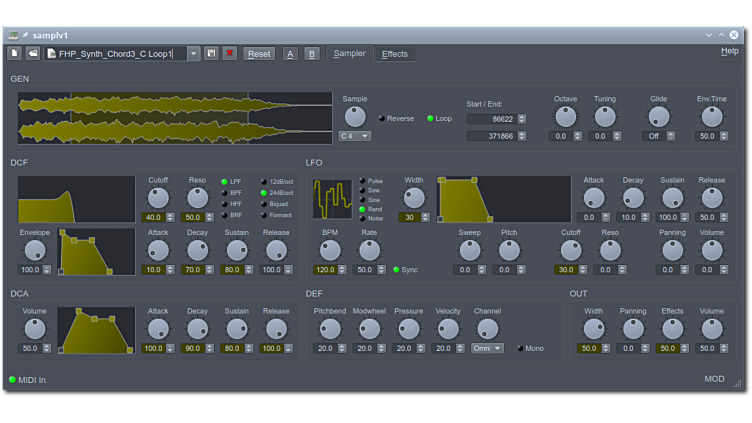The image size is (752, 423).
Task: Open a preset file with folder icon
Action: click(33, 53)
